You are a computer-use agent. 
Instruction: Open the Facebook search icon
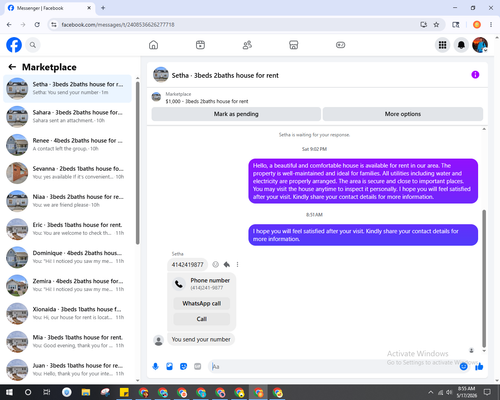tap(33, 45)
